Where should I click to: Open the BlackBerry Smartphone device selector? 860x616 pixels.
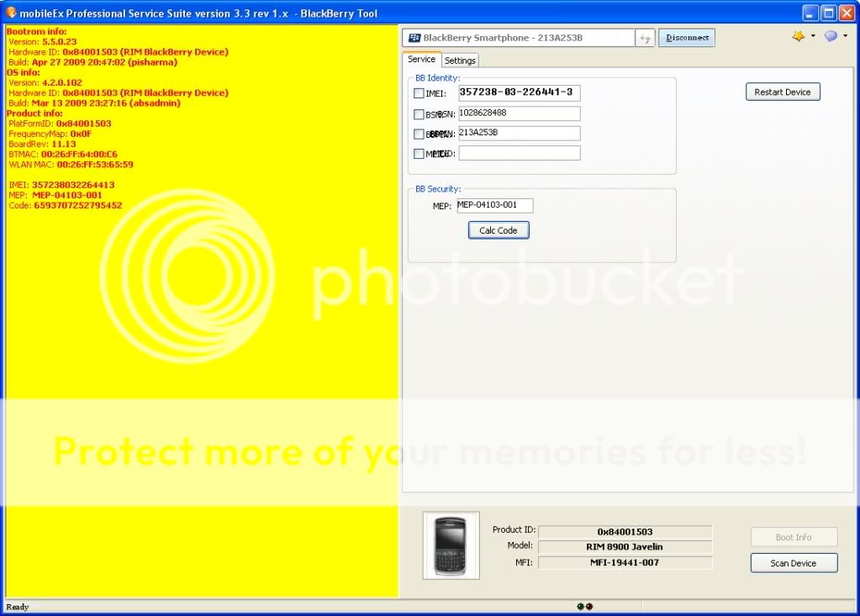[519, 38]
